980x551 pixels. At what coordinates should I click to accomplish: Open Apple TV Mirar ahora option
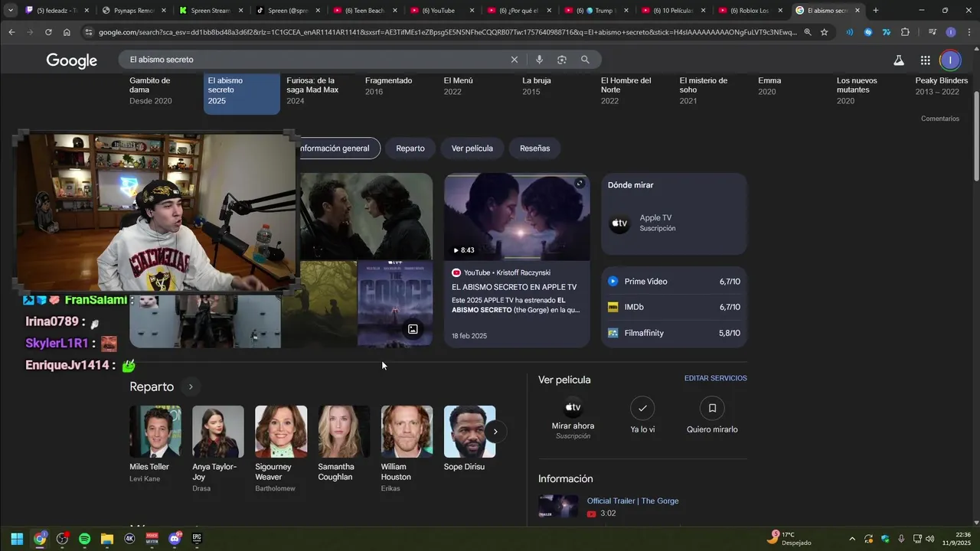[x=573, y=419]
